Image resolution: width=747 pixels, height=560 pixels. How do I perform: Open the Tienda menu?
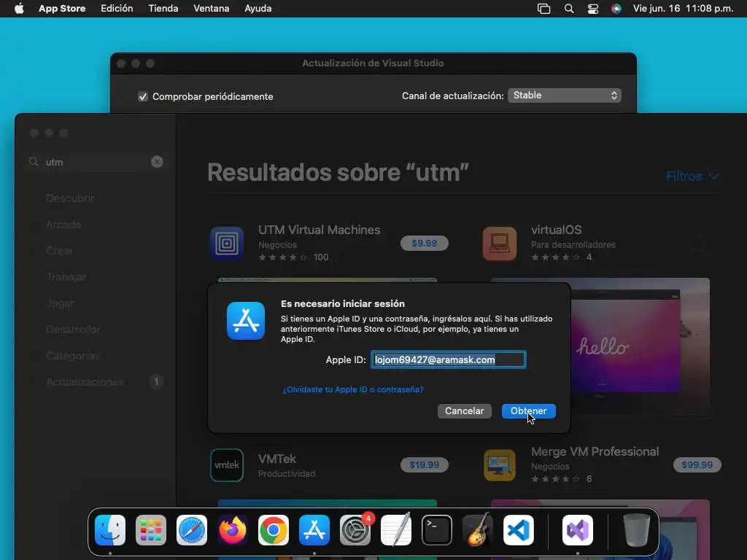[x=163, y=9]
